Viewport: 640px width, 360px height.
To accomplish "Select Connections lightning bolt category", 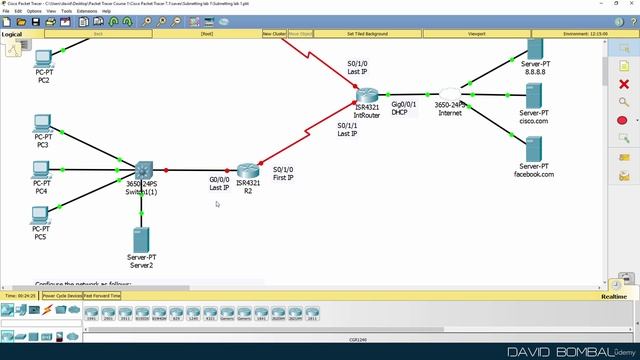I will pos(47,310).
